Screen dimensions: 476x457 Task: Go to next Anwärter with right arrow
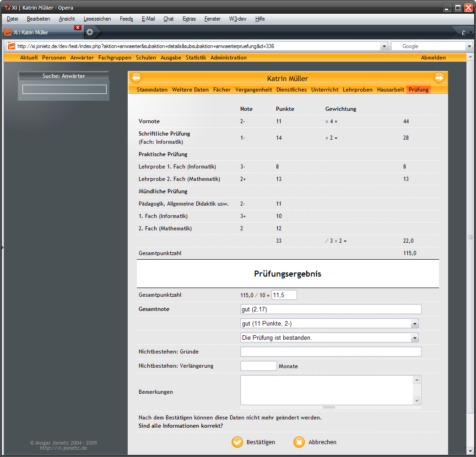439,78
